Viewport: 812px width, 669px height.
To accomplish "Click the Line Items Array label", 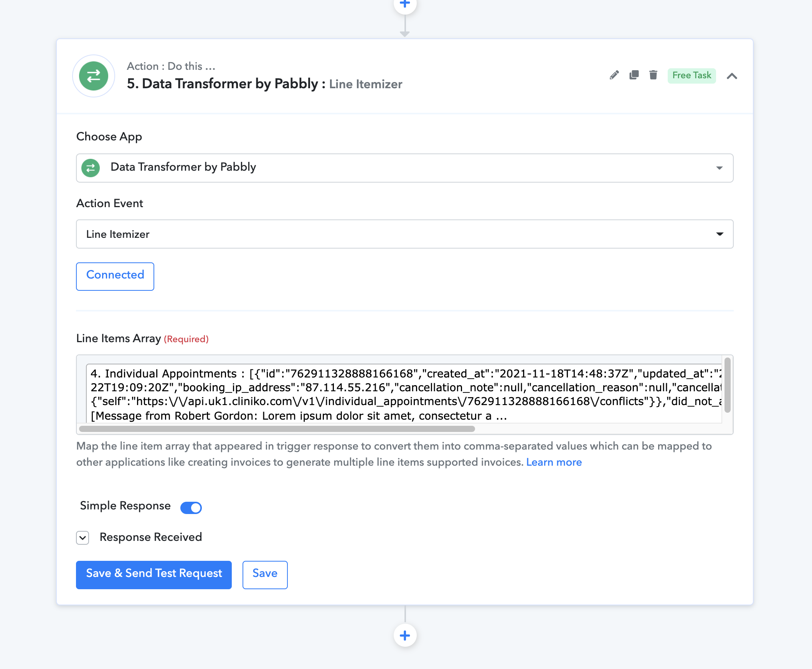I will click(x=118, y=338).
